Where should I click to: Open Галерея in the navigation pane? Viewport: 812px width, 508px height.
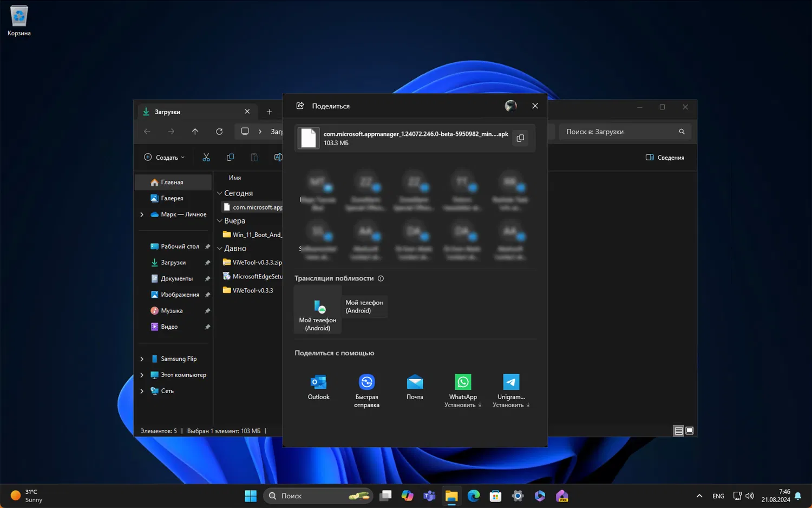pos(172,198)
